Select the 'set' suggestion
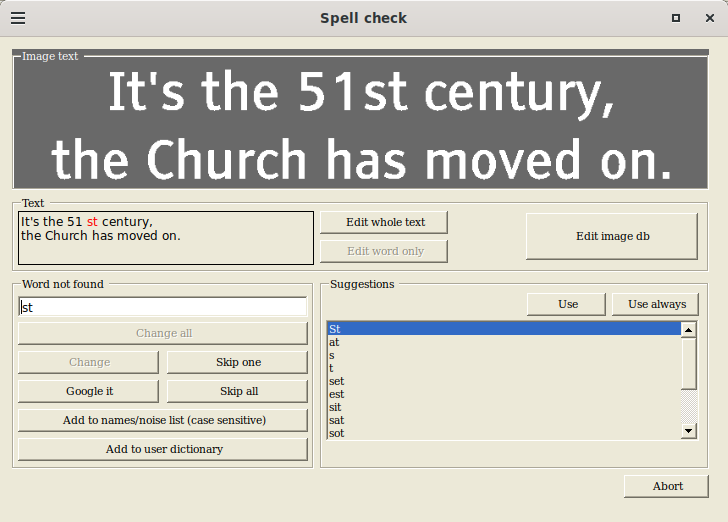The height and width of the screenshot is (522, 728). click(504, 381)
